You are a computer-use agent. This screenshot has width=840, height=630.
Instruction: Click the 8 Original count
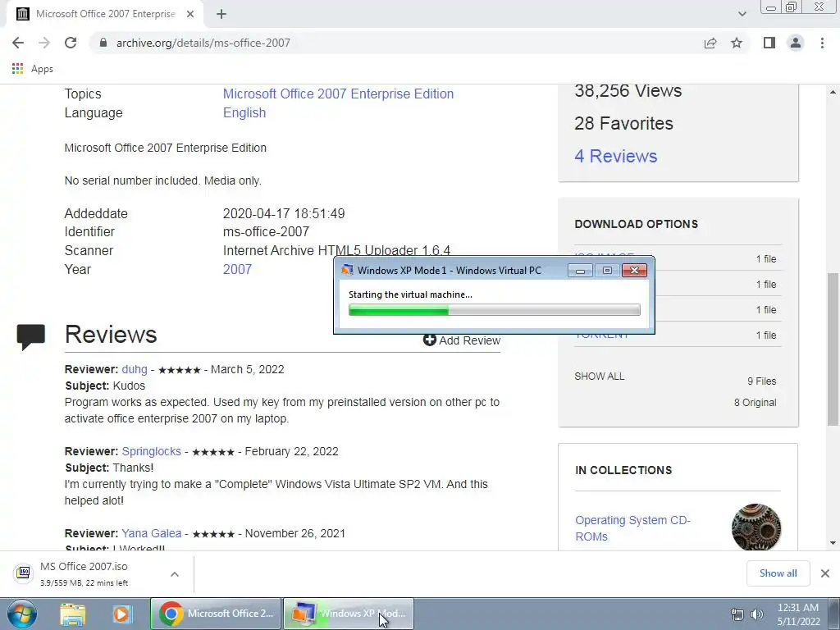point(755,402)
